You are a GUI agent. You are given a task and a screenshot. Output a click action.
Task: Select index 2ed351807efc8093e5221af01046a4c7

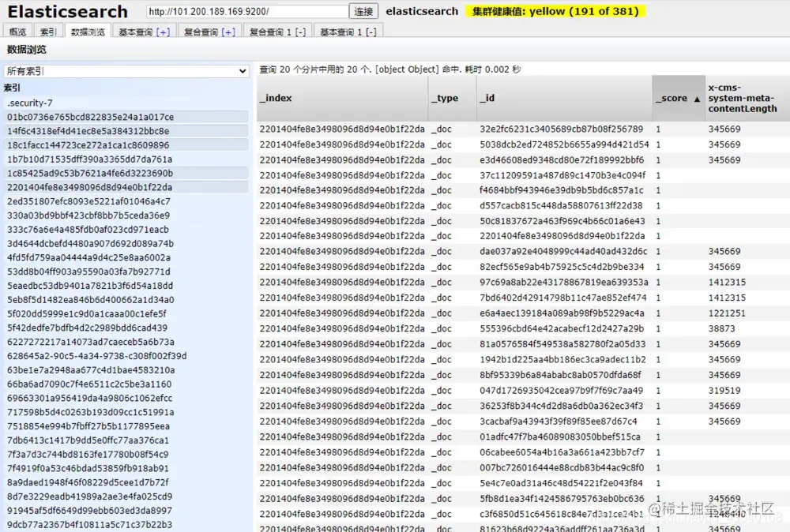coord(126,201)
